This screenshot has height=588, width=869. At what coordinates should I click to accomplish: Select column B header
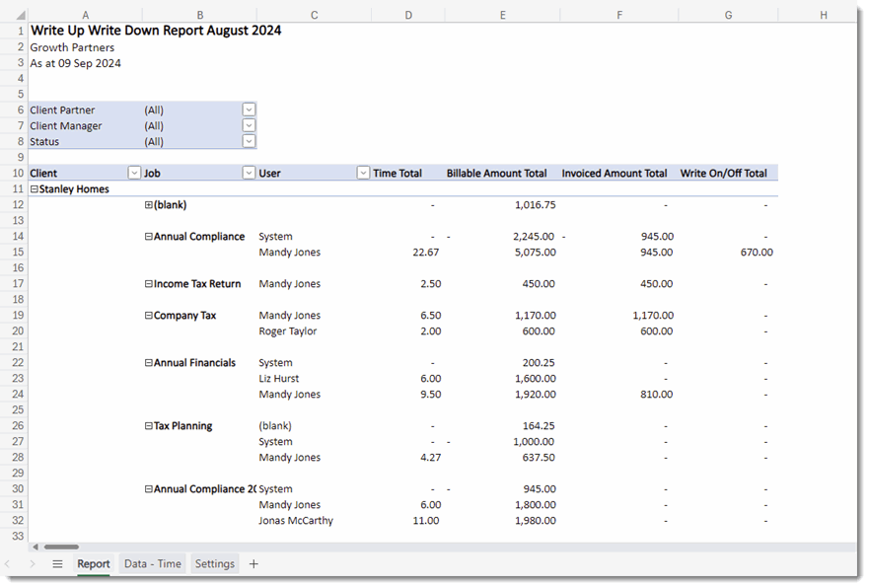pos(199,15)
